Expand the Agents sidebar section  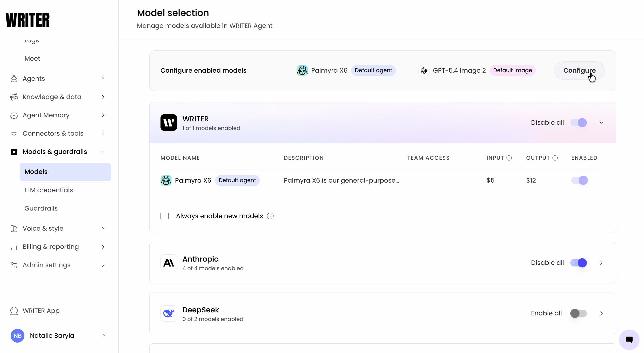click(103, 79)
